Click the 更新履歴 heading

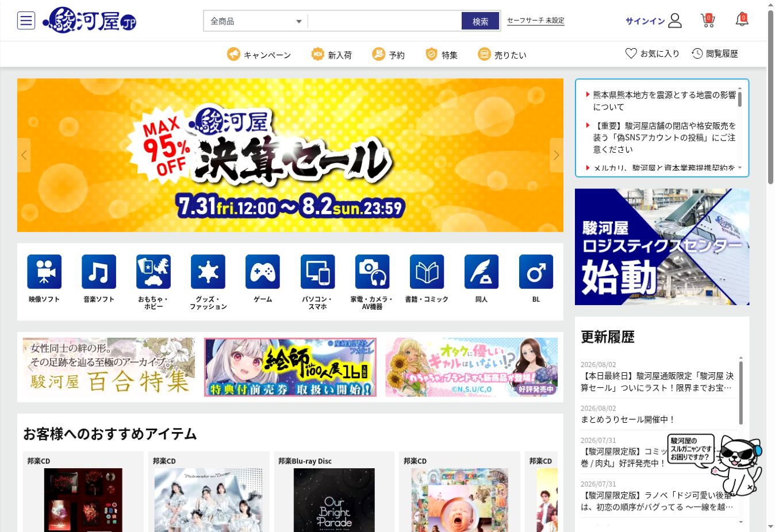[608, 337]
